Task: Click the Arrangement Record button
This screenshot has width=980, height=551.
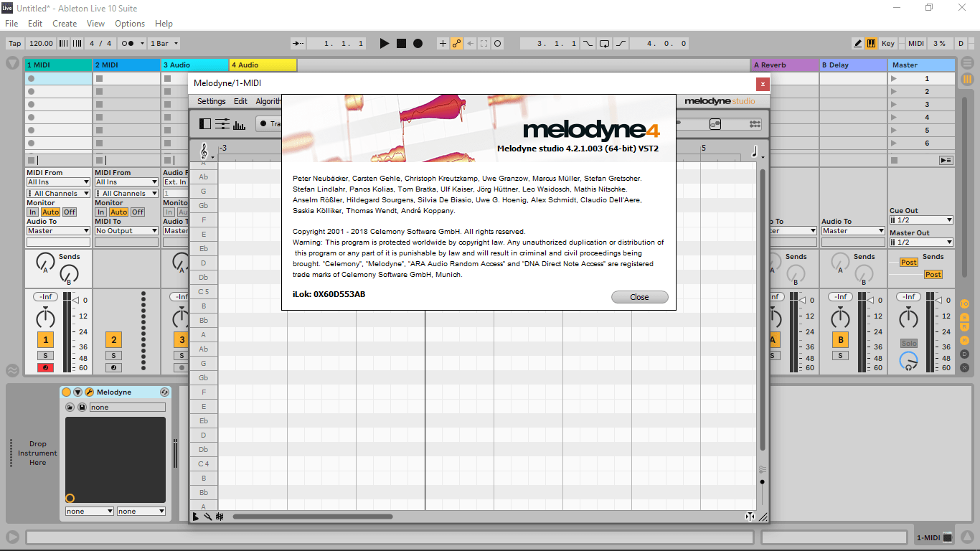Action: pyautogui.click(x=418, y=43)
